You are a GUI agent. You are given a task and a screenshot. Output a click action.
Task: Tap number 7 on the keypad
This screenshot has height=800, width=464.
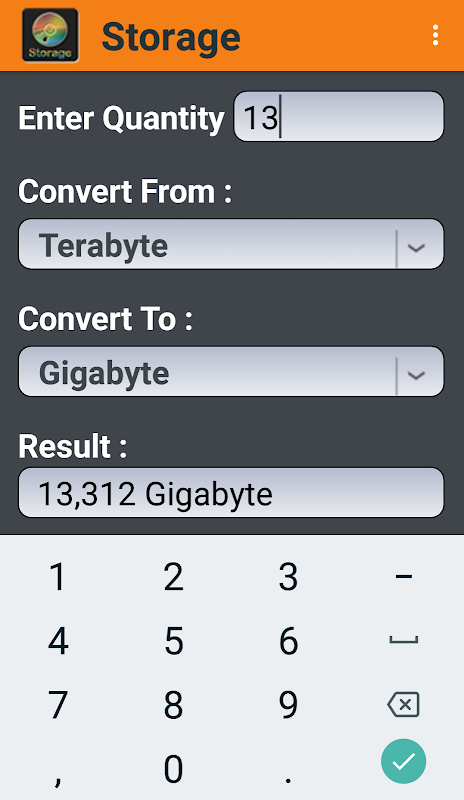tap(58, 705)
